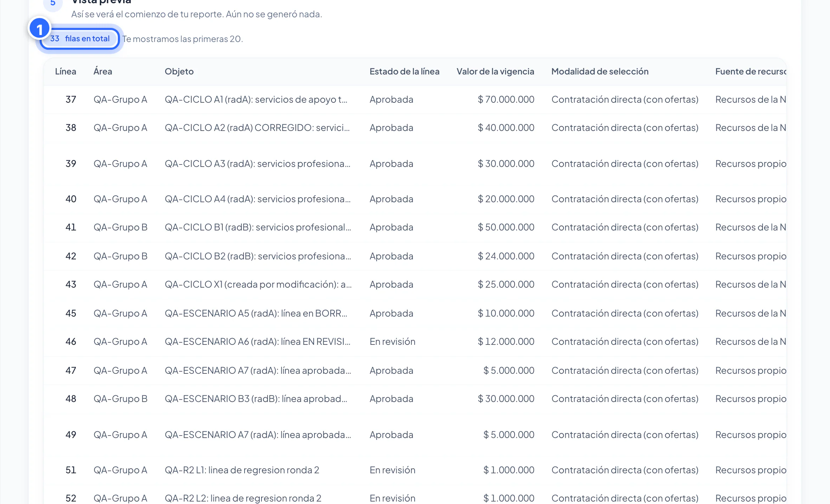
Task: Click the $ 20.000.000 value cell
Action: [506, 199]
